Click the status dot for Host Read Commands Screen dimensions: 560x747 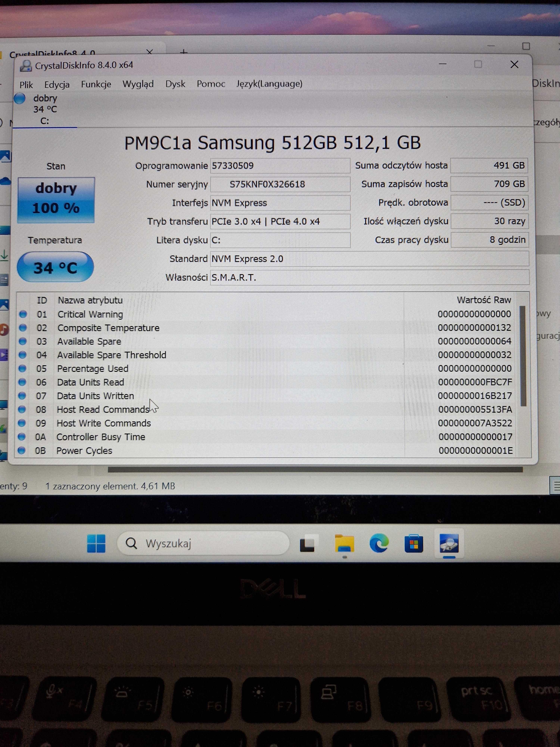22,409
